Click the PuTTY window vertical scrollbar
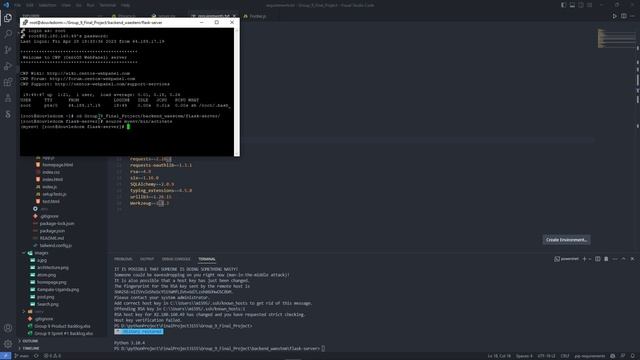640x360 pixels. (237, 92)
